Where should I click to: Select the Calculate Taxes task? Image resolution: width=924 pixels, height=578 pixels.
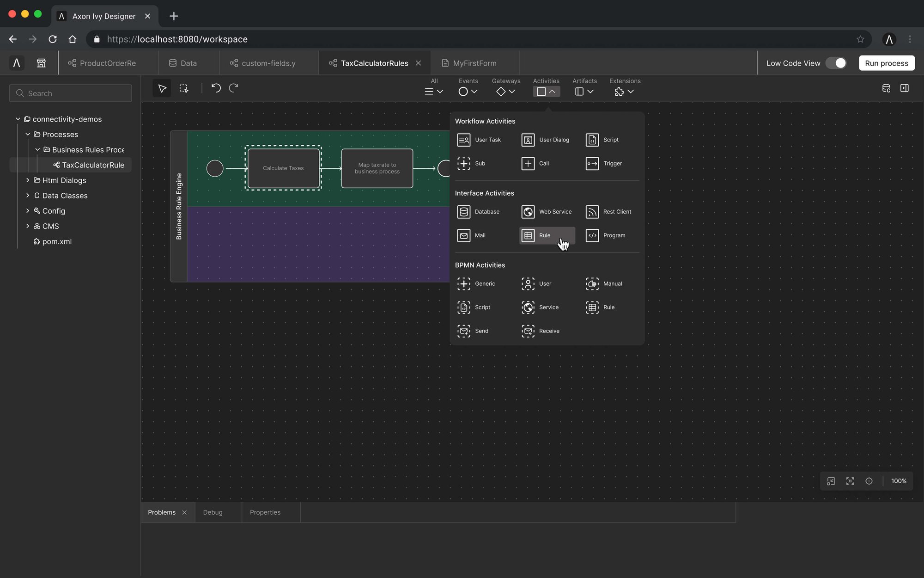click(284, 168)
